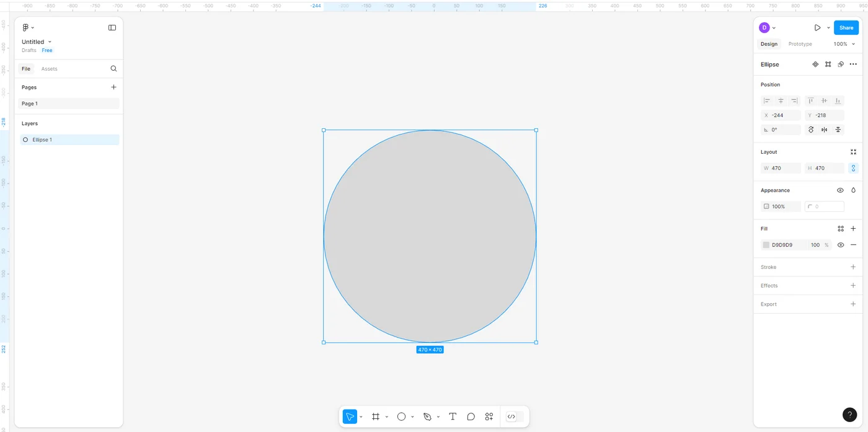Open styles grid icon in Fill section
This screenshot has height=432, width=868.
[841, 229]
